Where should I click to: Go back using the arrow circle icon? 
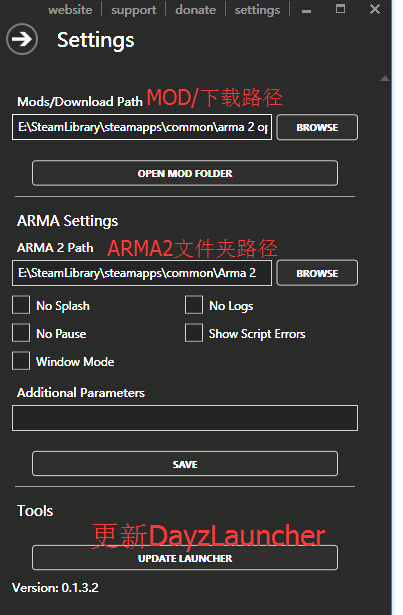tap(22, 39)
